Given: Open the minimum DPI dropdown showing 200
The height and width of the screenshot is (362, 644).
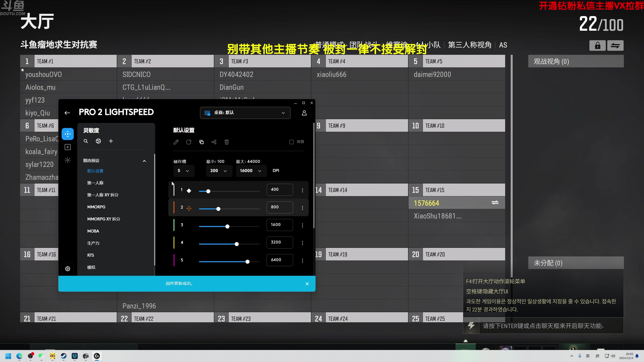Looking at the screenshot, I should click(x=219, y=171).
